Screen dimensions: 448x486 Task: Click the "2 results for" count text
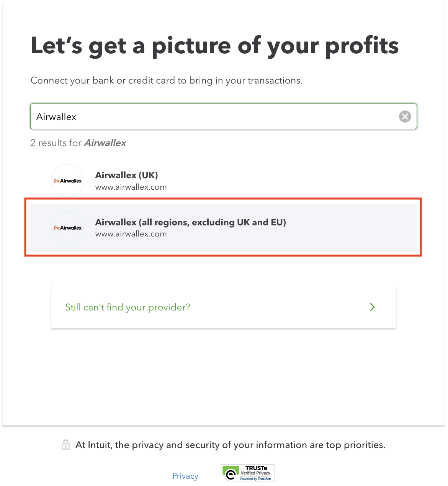pyautogui.click(x=56, y=143)
